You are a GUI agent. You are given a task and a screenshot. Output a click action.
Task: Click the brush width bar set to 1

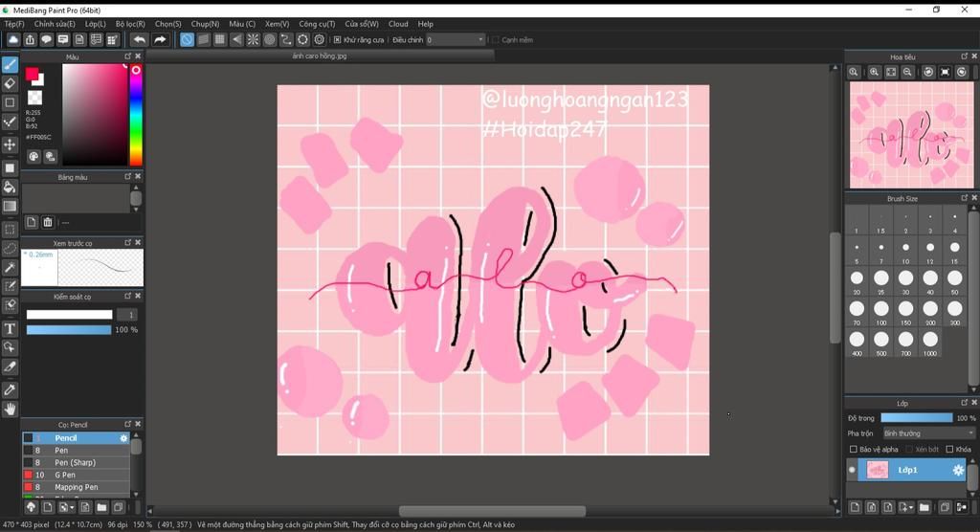(x=69, y=315)
